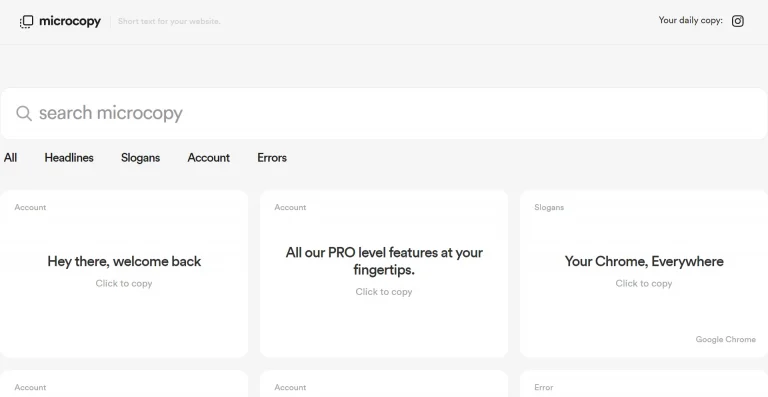Click the Error tag on the bottom card
Screen dimensions: 768x397
coord(544,387)
